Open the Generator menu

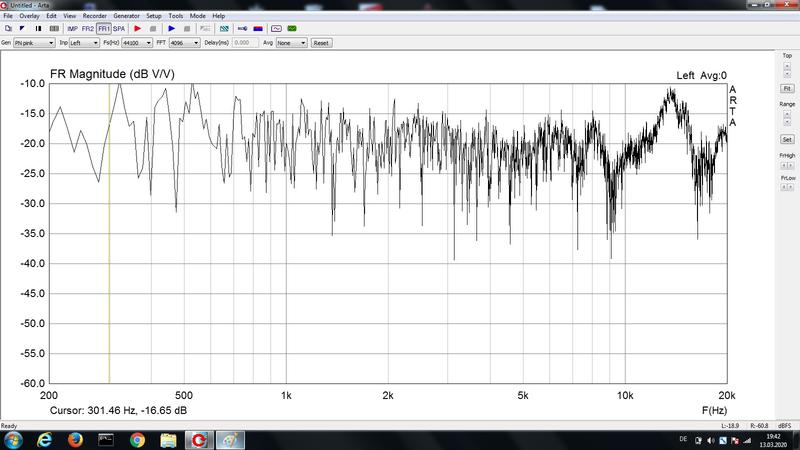126,17
